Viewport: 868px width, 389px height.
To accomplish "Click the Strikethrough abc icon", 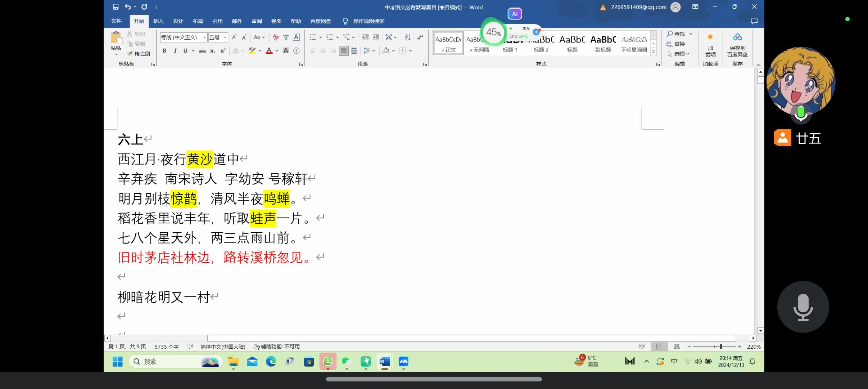I will tap(202, 51).
